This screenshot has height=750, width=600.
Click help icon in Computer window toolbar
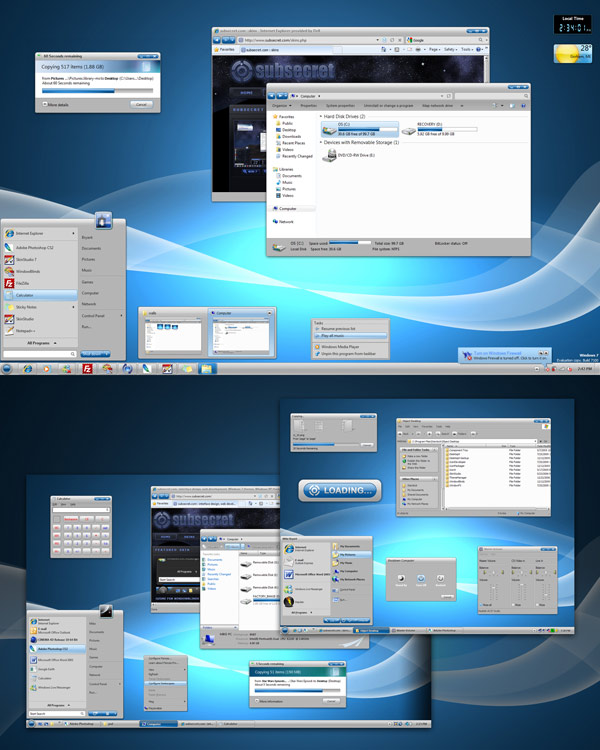coord(523,105)
